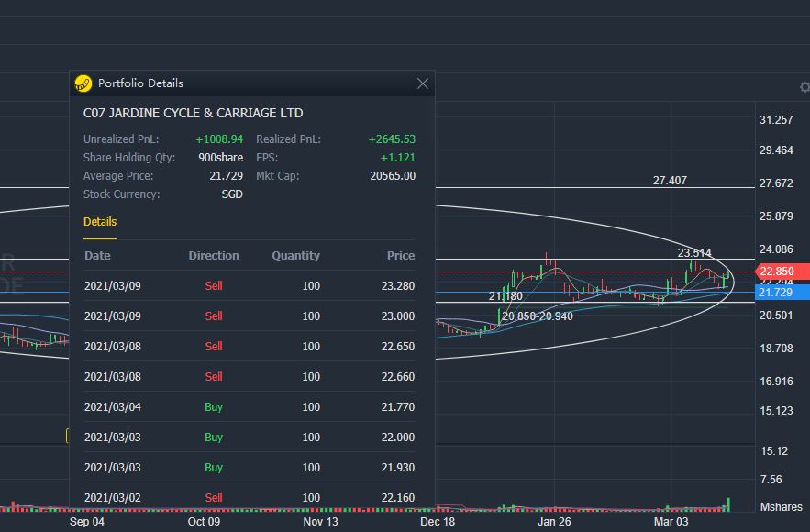Select the Sell row priced 23.280
Screen dimensions: 810x532
(249, 285)
